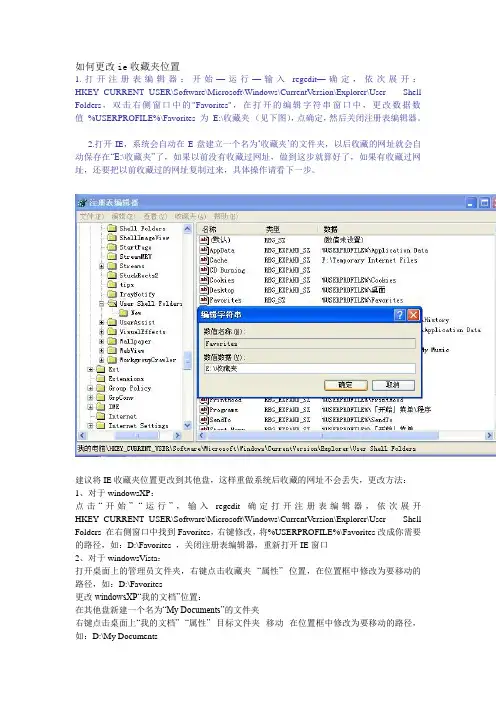496x702 pixels.
Task: Expand the Streams tree node
Action: (x=102, y=266)
